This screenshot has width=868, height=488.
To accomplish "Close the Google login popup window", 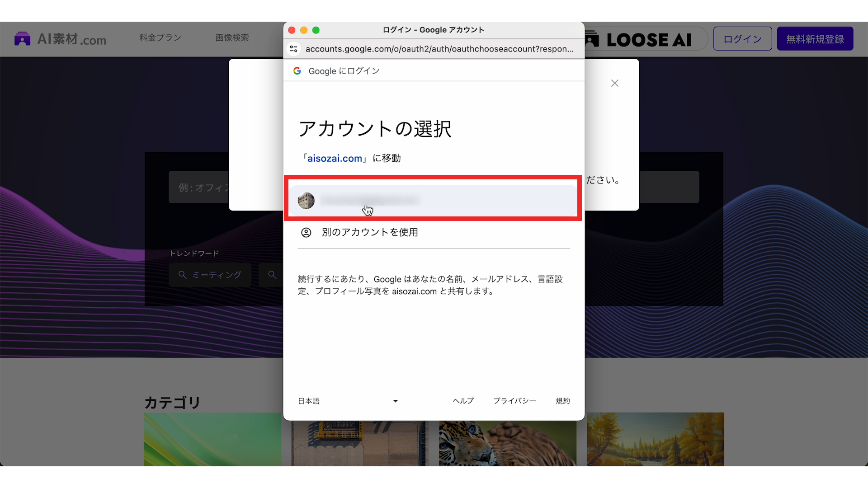I will (x=292, y=30).
